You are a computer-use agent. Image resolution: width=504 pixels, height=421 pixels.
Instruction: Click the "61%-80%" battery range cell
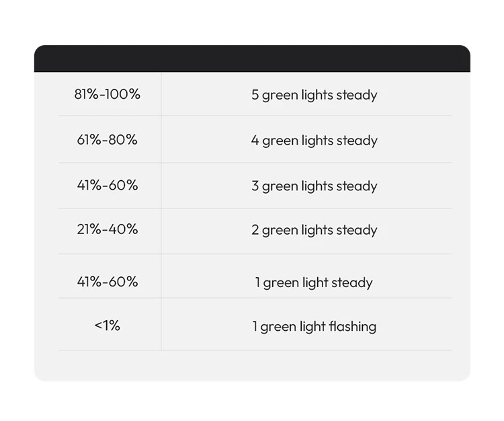click(x=108, y=140)
